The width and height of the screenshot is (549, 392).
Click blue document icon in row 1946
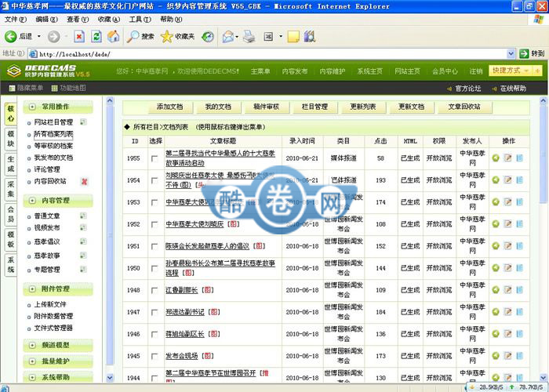click(x=519, y=334)
